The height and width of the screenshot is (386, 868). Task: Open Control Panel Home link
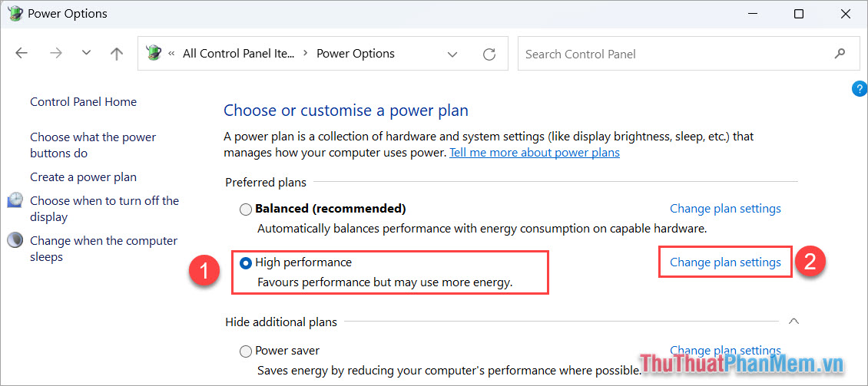(x=83, y=102)
